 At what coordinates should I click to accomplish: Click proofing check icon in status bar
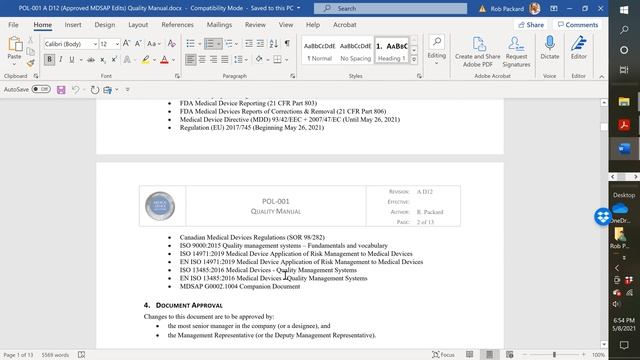82,355
